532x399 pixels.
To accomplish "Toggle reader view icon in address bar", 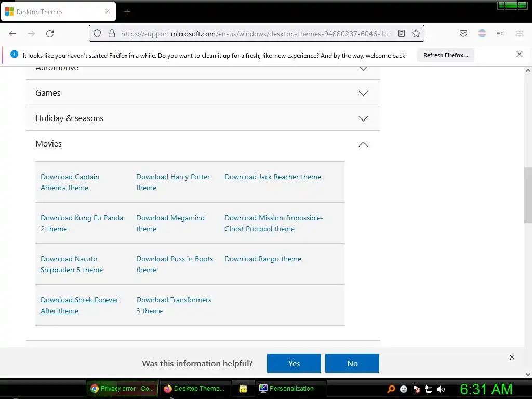I will pos(402,33).
